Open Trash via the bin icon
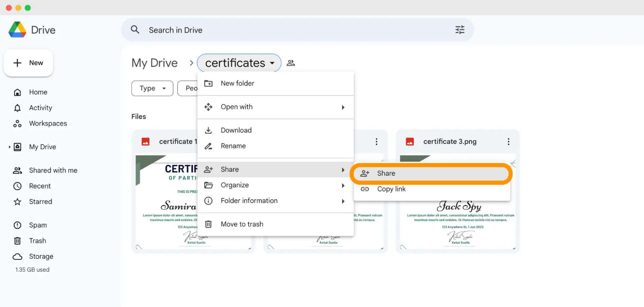Viewport: 644px width, 307px height. pos(17,240)
